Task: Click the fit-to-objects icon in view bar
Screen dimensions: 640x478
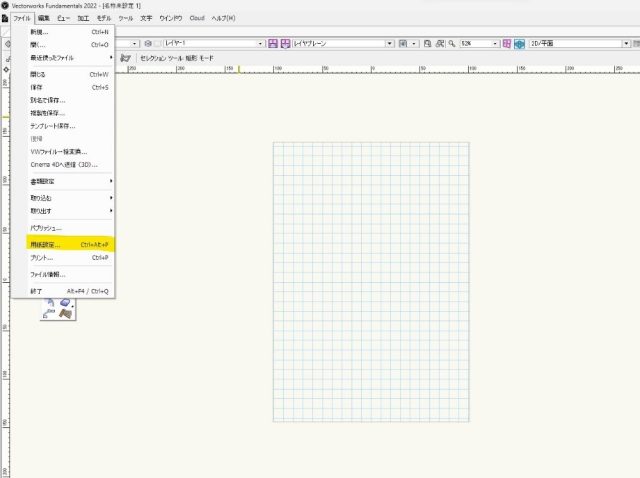Action: (x=437, y=44)
